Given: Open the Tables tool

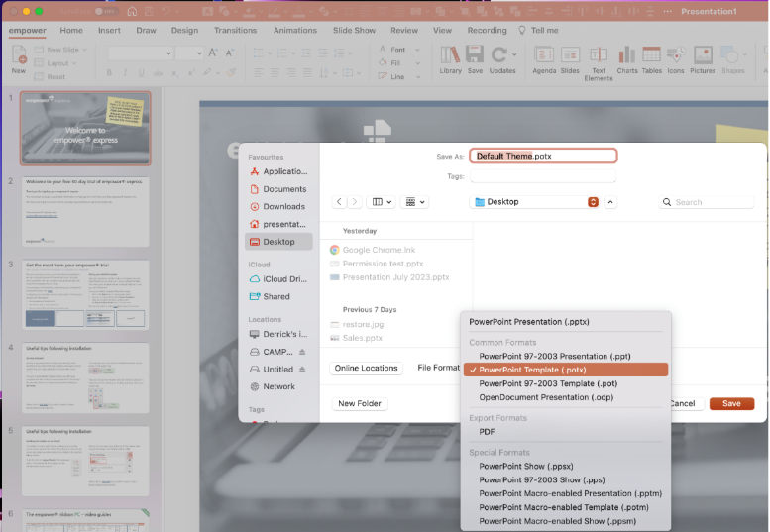Looking at the screenshot, I should tap(652, 59).
